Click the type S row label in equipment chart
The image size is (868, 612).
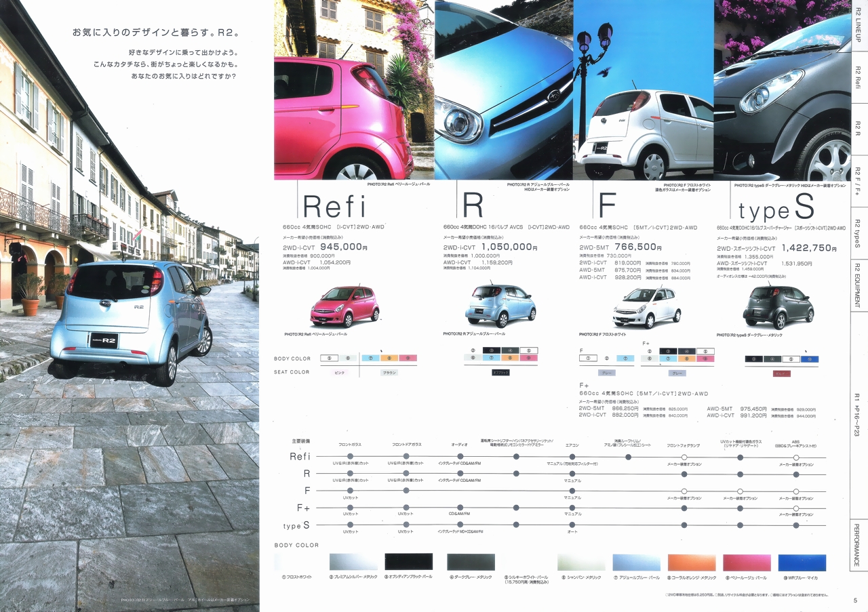click(x=297, y=525)
